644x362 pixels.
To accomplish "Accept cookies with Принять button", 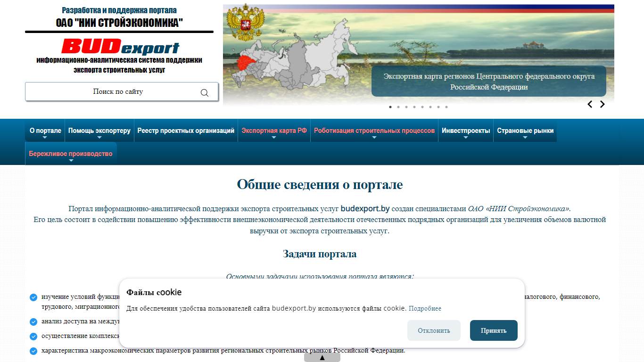I will [x=494, y=330].
